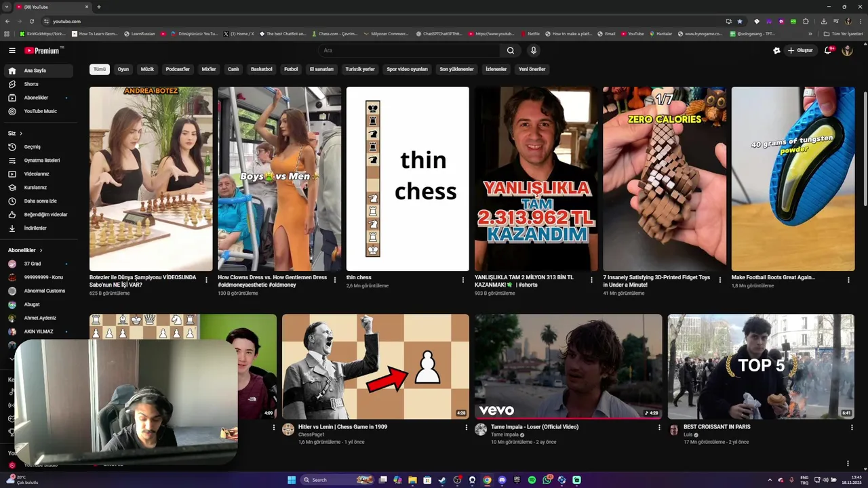Select the Canlı filter chip
Image resolution: width=868 pixels, height=488 pixels.
pyautogui.click(x=233, y=69)
